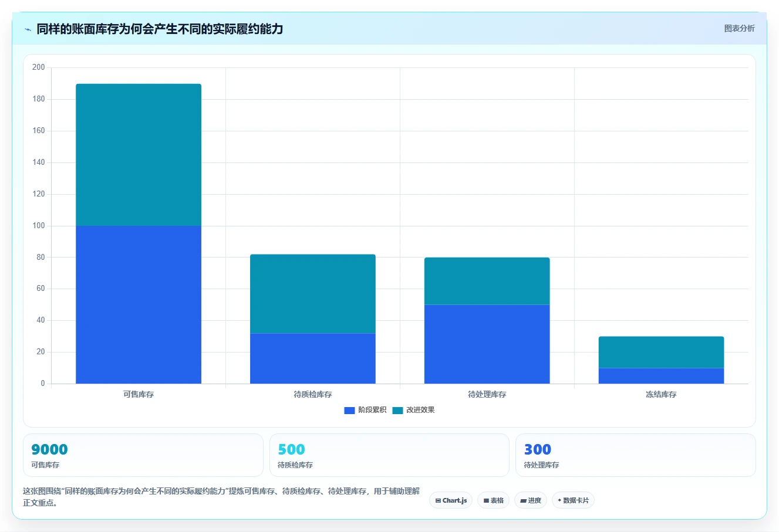
Task: Click the 9000 可售库存 data card
Action: coord(143,455)
